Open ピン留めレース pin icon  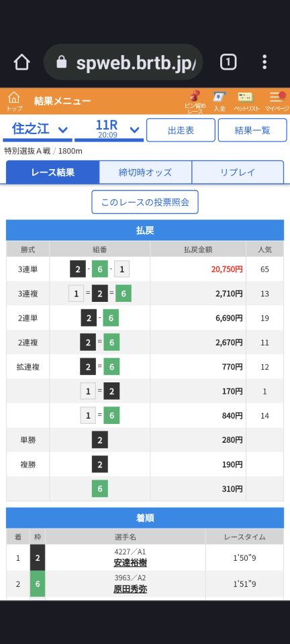[x=195, y=101]
